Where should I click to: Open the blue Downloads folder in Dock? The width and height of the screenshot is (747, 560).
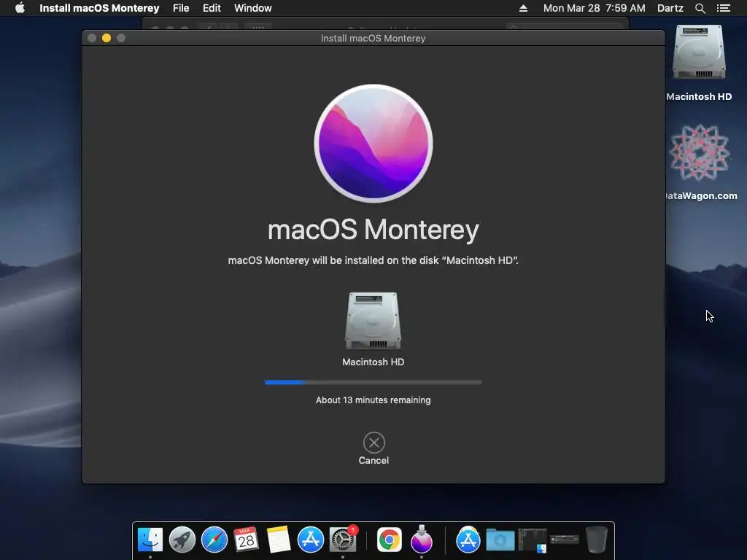click(500, 540)
